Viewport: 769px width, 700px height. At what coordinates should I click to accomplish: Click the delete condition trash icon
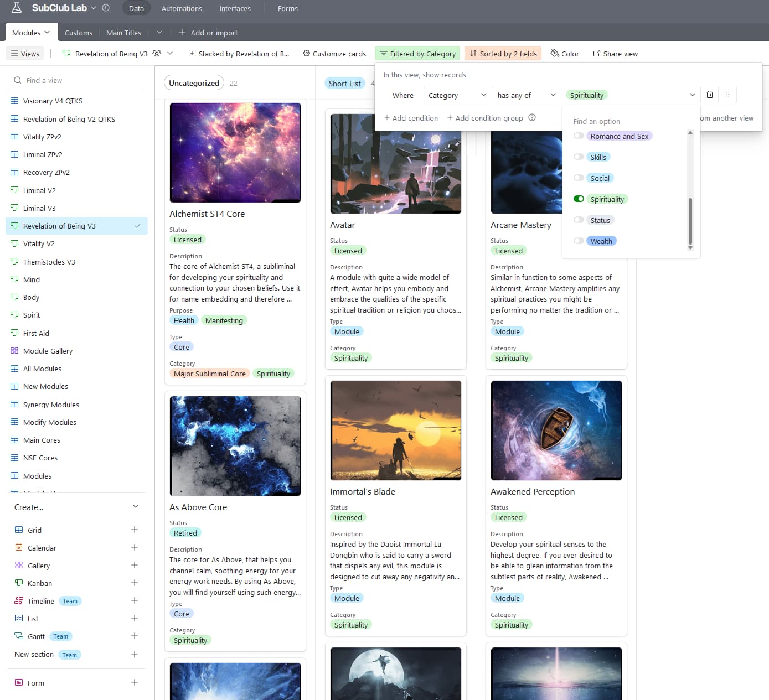tap(710, 95)
